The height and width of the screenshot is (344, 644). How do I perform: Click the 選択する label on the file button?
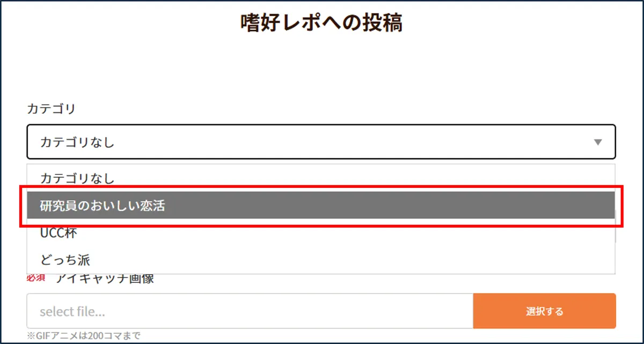pos(544,311)
